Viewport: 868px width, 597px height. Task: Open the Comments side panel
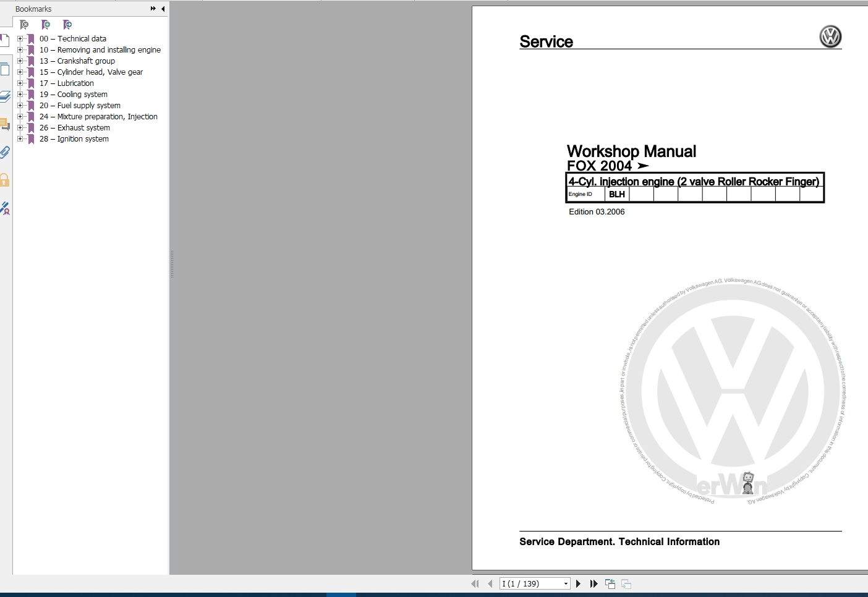[x=5, y=124]
